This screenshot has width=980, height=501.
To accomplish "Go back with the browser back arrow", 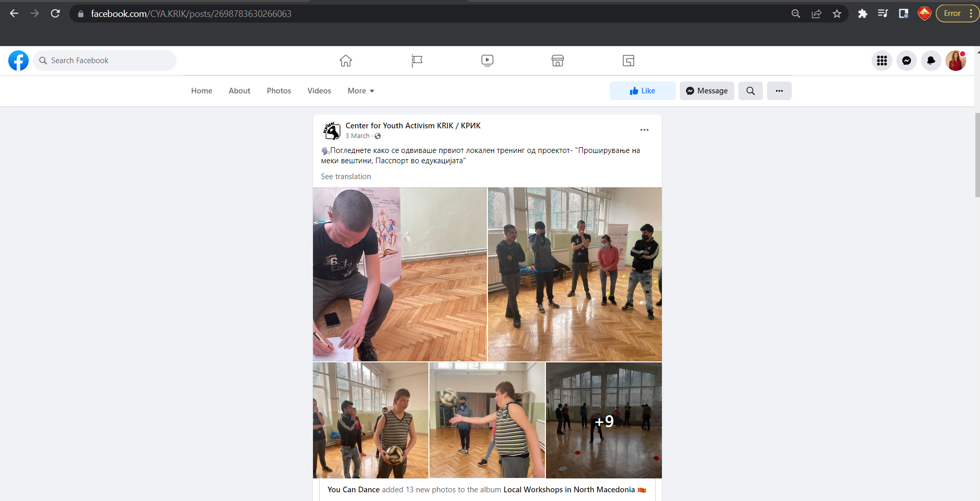I will pyautogui.click(x=14, y=13).
